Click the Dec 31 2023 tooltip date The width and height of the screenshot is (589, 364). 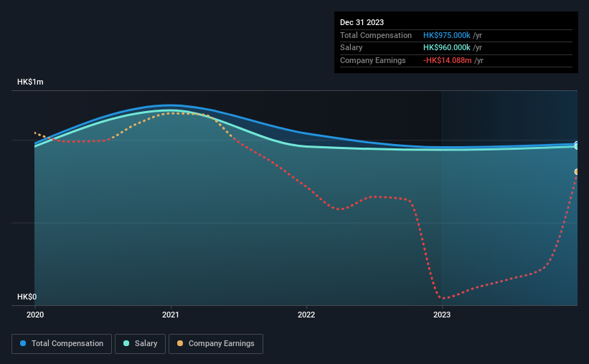[x=362, y=22]
